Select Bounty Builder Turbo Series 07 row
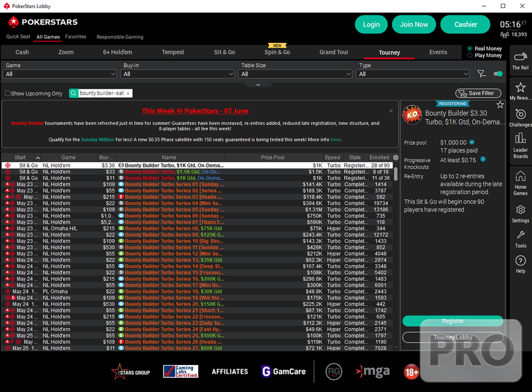Screen dimensions: 532x392 coord(197,222)
